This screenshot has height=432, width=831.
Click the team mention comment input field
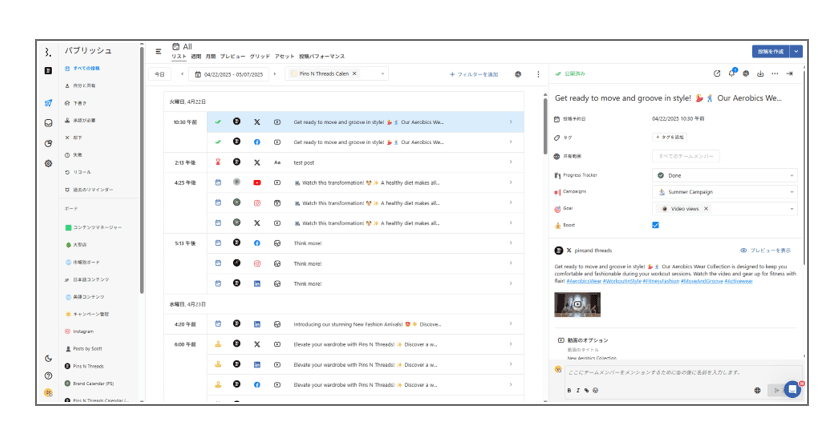tap(684, 372)
